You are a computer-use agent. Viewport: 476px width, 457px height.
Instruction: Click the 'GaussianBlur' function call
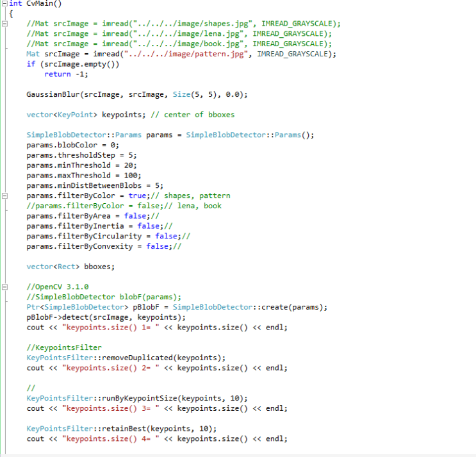pyautogui.click(x=53, y=94)
